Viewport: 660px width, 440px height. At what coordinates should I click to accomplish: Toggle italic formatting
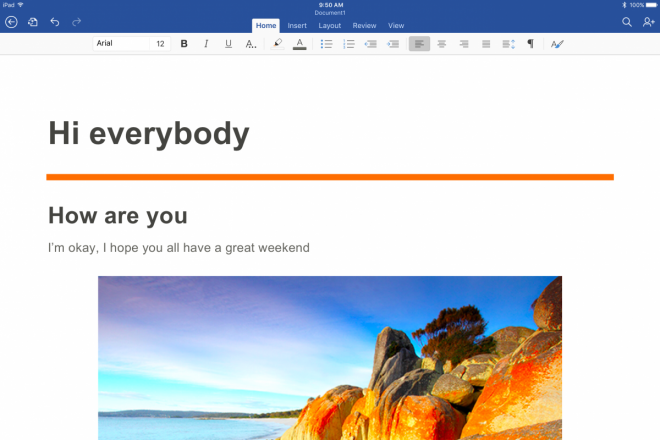pos(206,44)
